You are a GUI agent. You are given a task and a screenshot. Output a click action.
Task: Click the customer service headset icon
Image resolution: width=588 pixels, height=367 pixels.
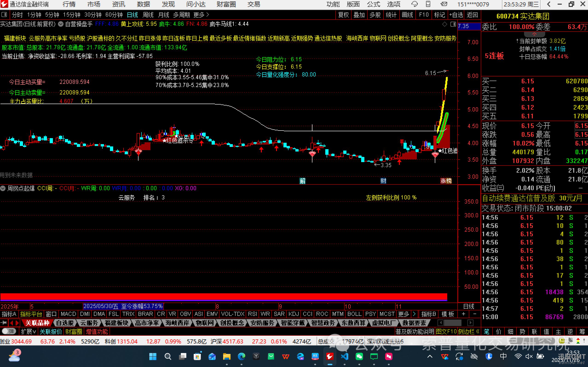click(414, 4)
